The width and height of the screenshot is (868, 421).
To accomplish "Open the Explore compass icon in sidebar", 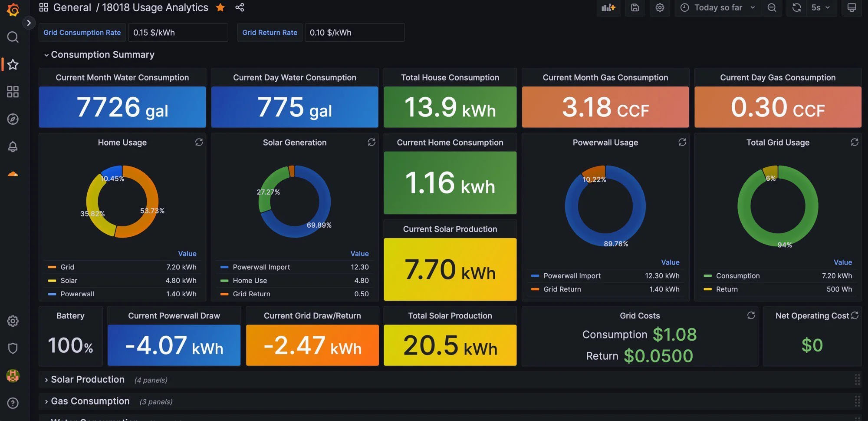I will (x=13, y=119).
